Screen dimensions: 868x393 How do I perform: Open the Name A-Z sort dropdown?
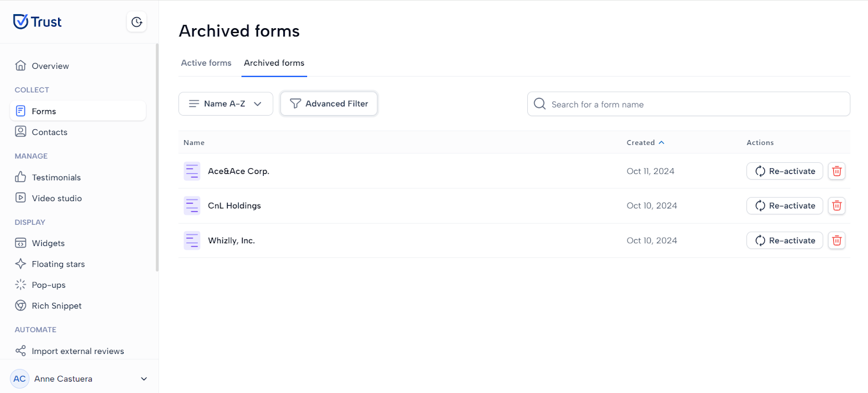point(226,104)
